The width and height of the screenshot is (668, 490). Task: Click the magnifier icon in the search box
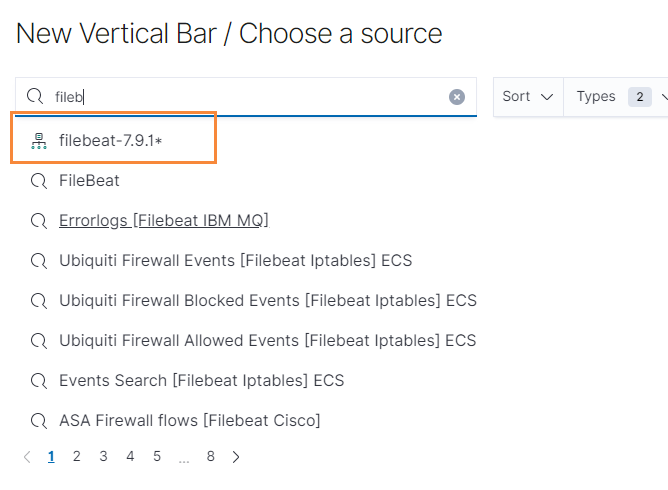click(35, 97)
